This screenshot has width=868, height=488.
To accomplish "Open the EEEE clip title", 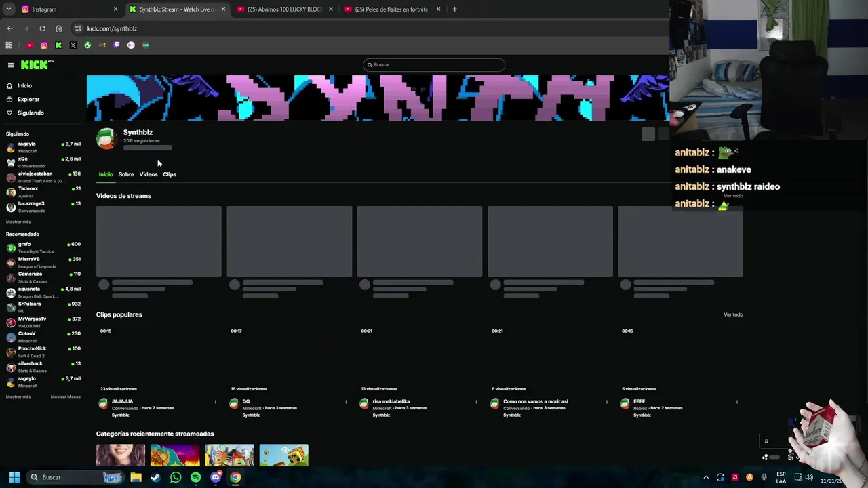I will [639, 401].
